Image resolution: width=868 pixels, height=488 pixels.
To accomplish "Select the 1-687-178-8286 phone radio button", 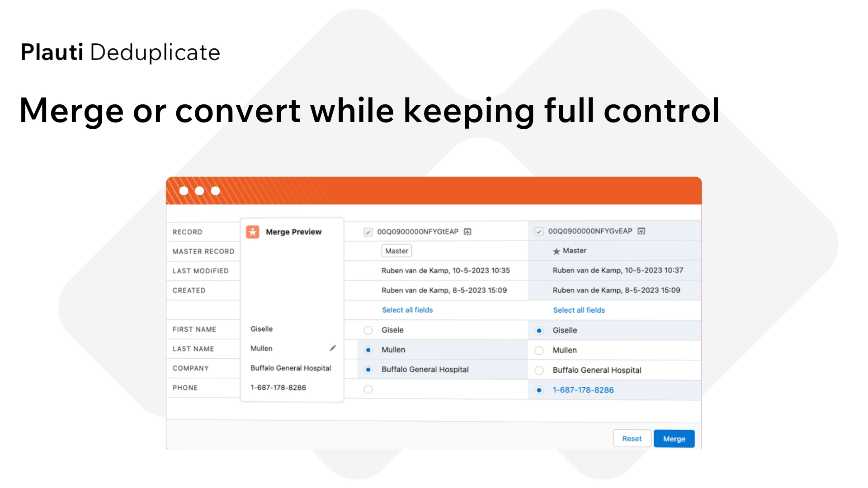I will [x=539, y=390].
